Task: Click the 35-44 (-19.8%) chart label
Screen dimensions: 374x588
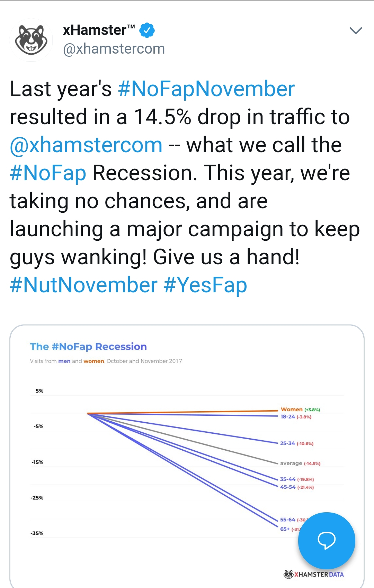Action: 297,479
